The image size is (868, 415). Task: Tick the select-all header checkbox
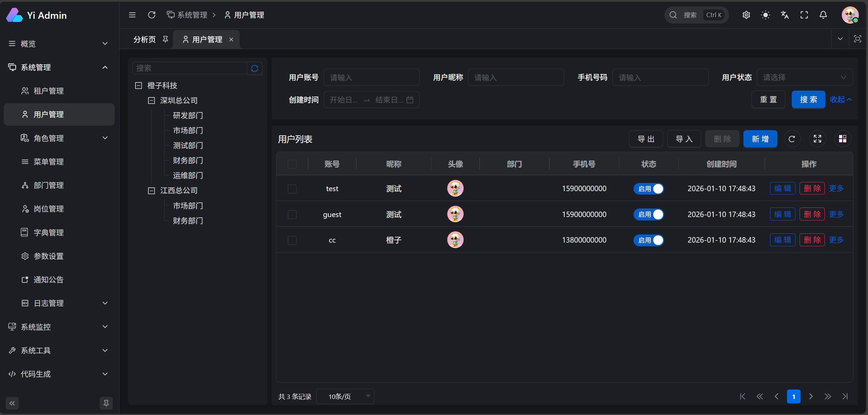pos(292,164)
